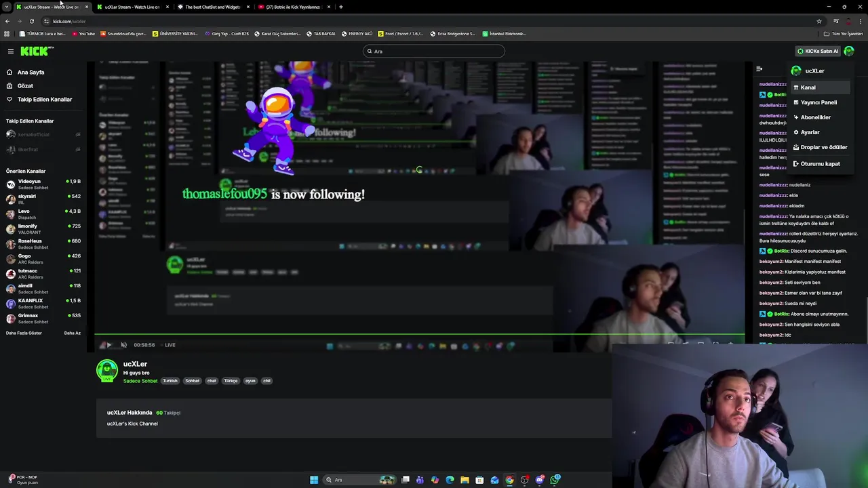
Task: Open kemalofficial followed channel
Action: point(43,134)
